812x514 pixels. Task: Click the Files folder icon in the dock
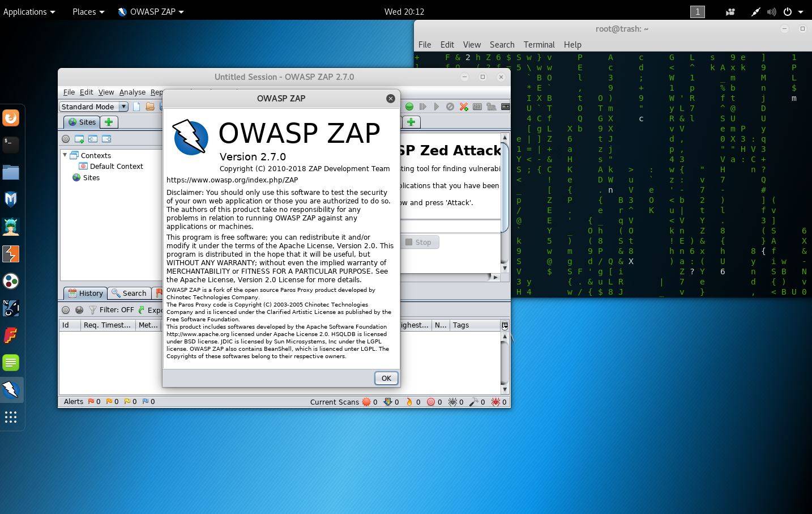[x=11, y=172]
